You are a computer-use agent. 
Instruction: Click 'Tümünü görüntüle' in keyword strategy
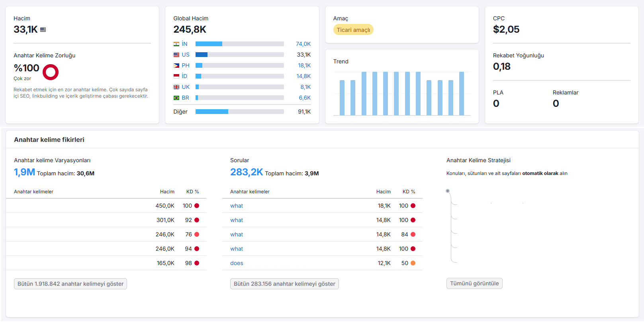474,283
